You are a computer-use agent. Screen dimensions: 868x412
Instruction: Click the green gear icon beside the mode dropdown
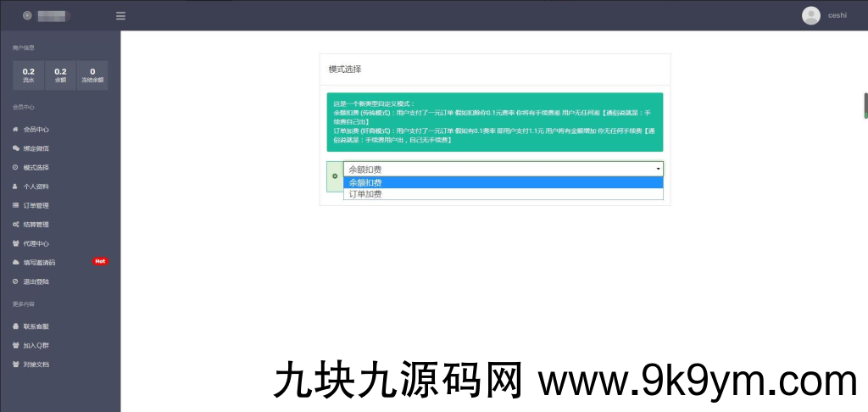click(335, 176)
